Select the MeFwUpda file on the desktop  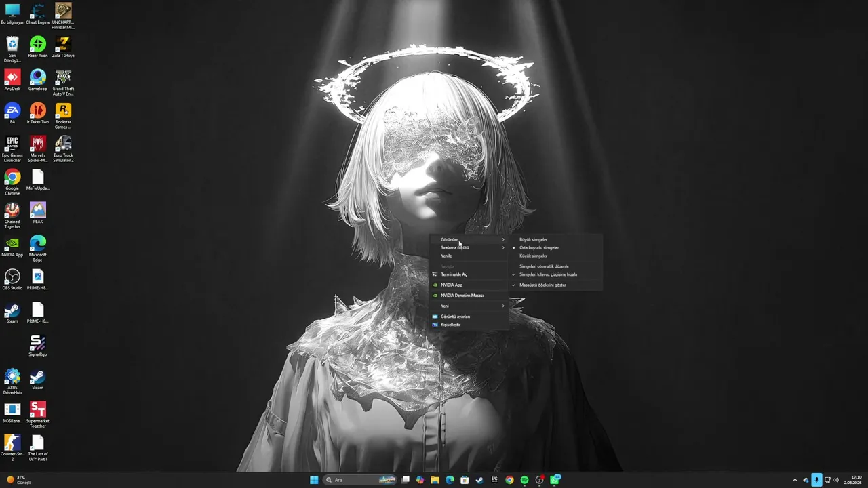pos(38,180)
